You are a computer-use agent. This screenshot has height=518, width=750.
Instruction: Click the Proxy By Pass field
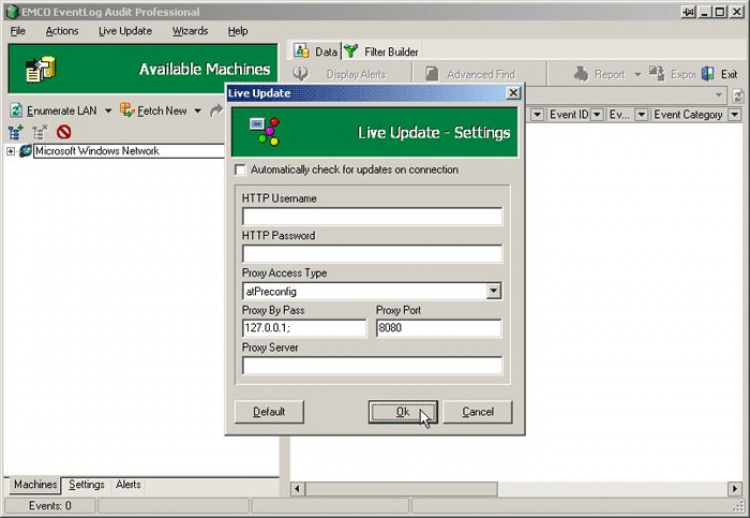click(304, 328)
